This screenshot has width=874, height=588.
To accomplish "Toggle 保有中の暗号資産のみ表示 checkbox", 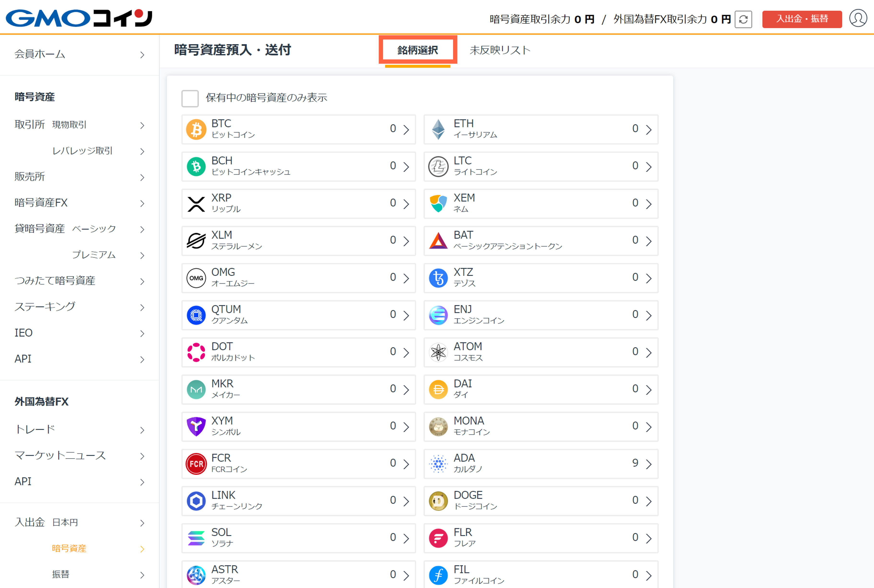I will tap(190, 98).
